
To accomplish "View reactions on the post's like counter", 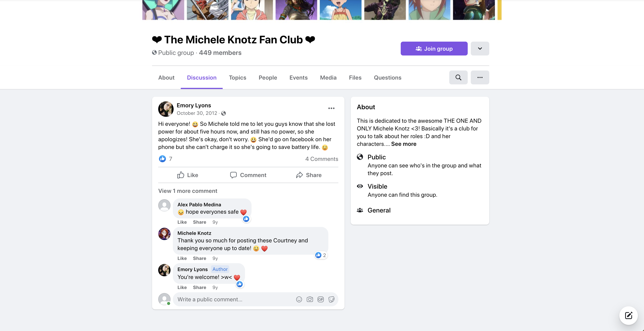I will 166,159.
